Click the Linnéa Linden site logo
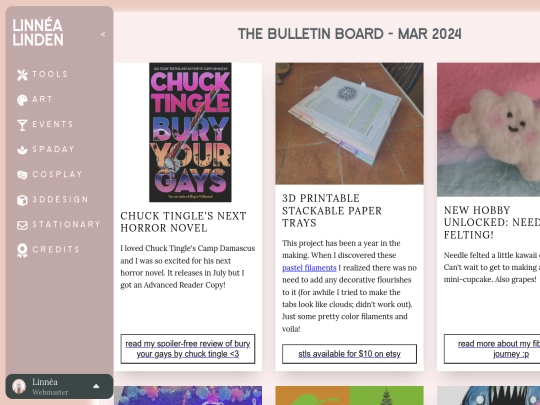Screen dimensions: 540x405 point(38,32)
